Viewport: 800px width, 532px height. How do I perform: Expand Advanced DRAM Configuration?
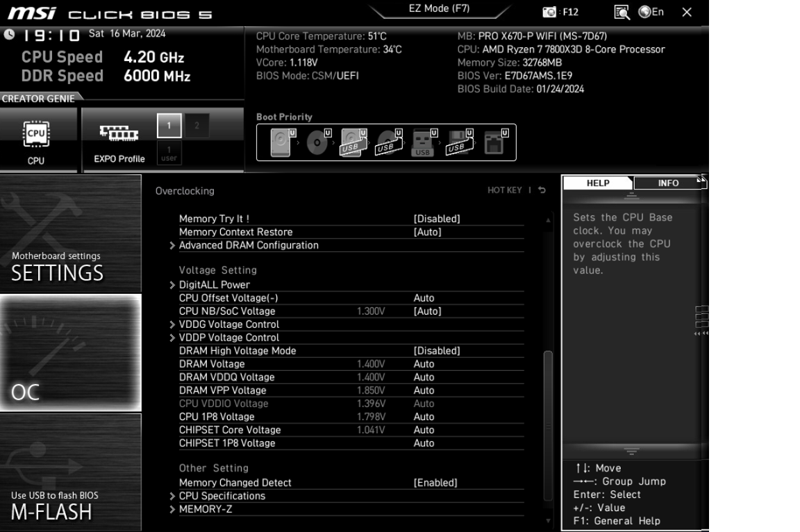point(248,245)
